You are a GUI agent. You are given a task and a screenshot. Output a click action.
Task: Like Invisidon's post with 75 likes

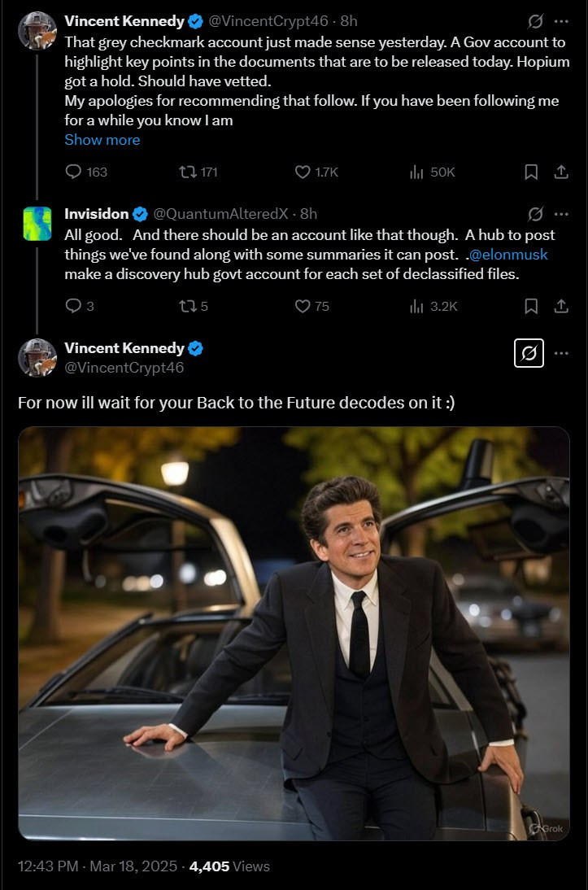point(303,306)
